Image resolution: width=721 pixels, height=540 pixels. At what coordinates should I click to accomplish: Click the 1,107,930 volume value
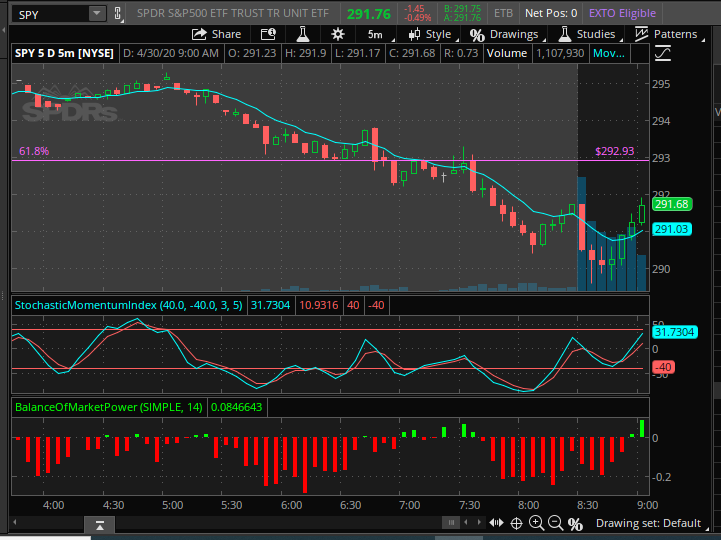[560, 53]
